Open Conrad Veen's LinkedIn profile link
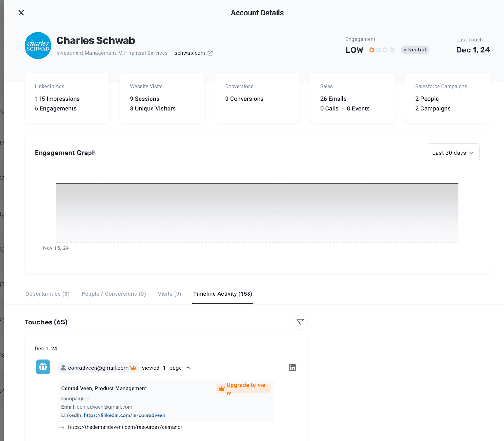Image resolution: width=504 pixels, height=441 pixels. tap(125, 415)
